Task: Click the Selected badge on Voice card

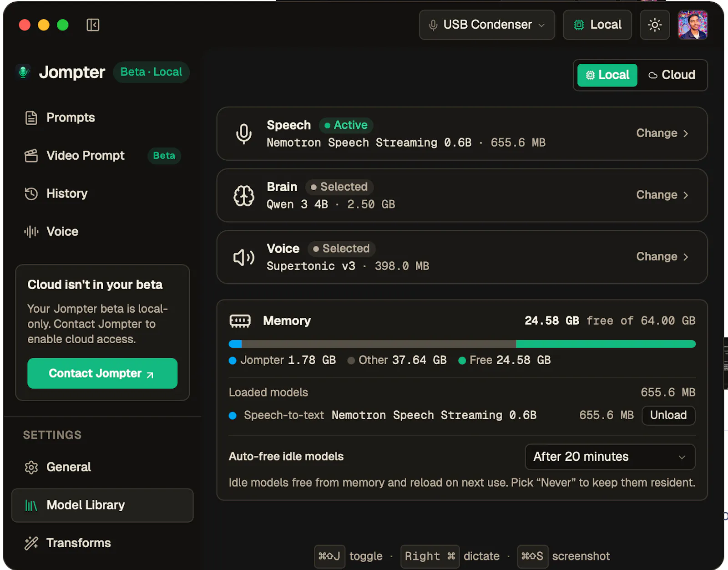Action: (341, 249)
